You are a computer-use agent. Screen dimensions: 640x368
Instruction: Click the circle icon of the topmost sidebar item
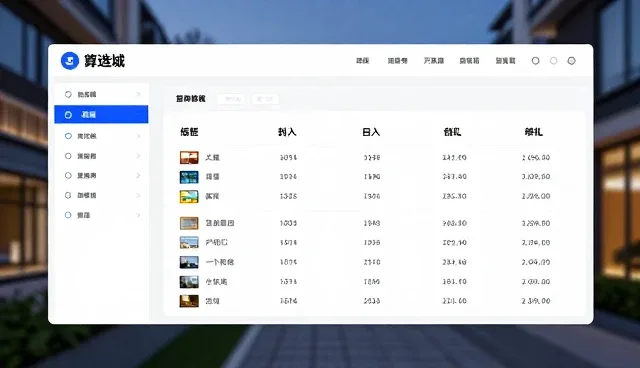pos(68,94)
